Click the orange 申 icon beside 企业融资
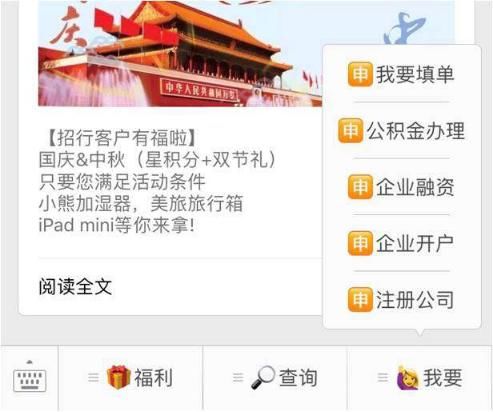 [x=360, y=187]
